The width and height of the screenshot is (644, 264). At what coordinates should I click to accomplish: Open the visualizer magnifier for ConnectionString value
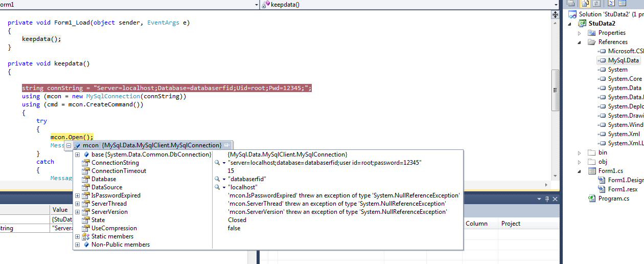pyautogui.click(x=217, y=163)
